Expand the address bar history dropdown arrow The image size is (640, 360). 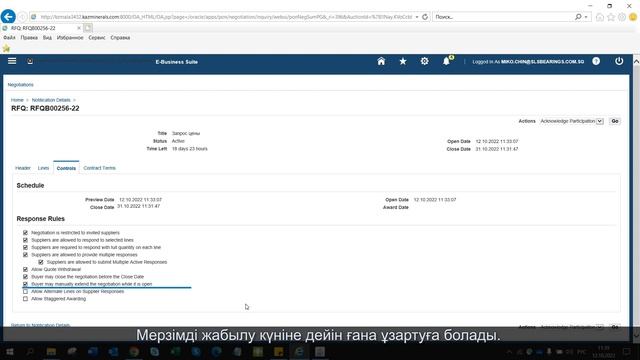[417, 17]
